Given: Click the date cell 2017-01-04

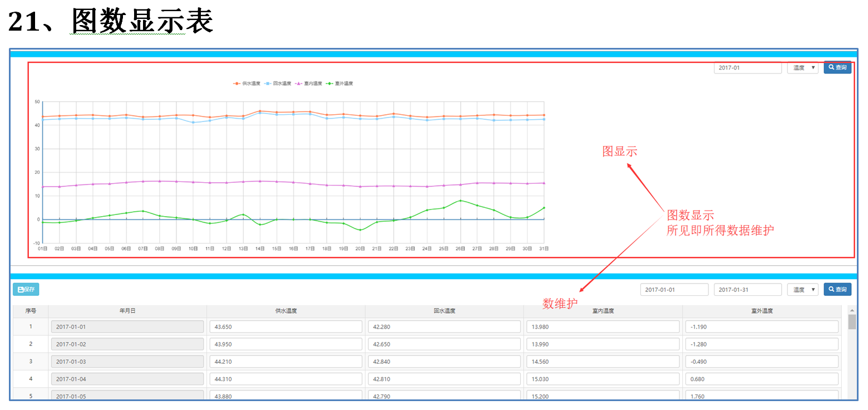Looking at the screenshot, I should [x=127, y=379].
